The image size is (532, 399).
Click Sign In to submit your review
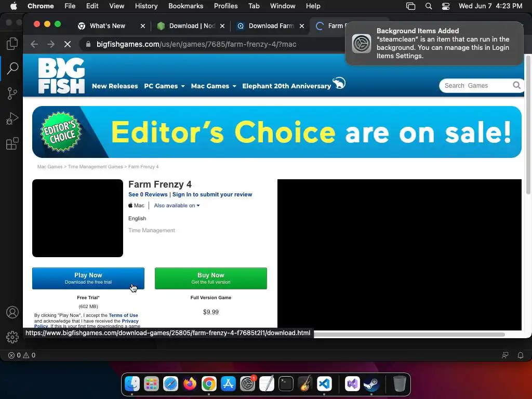(x=212, y=194)
